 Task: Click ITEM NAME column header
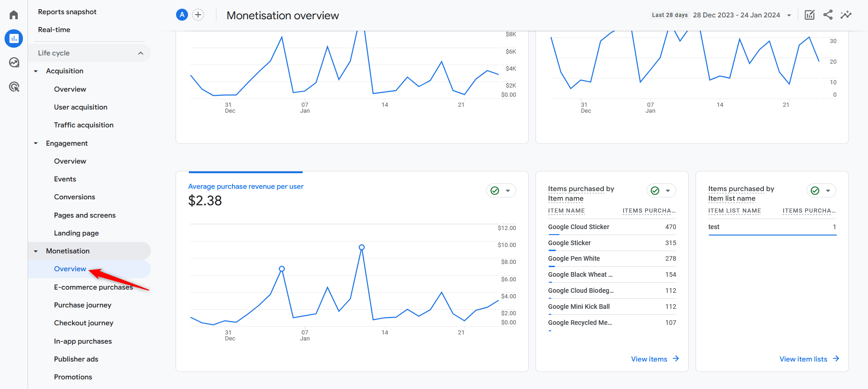[x=566, y=211]
